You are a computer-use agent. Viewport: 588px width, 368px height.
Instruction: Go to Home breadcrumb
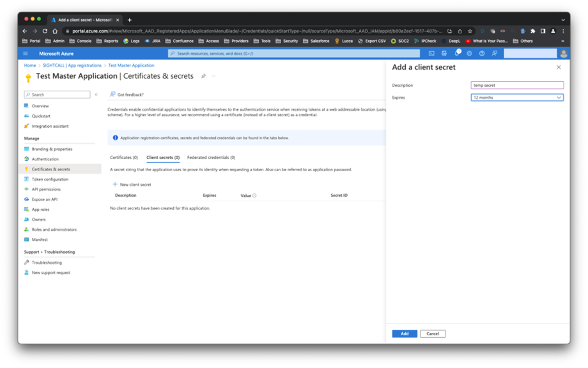(30, 65)
